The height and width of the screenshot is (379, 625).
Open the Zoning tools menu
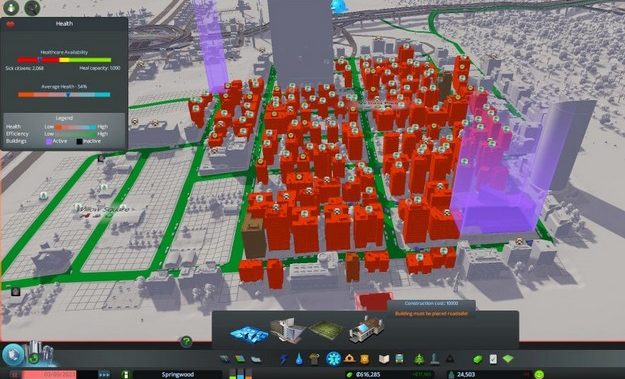pyautogui.click(x=240, y=359)
